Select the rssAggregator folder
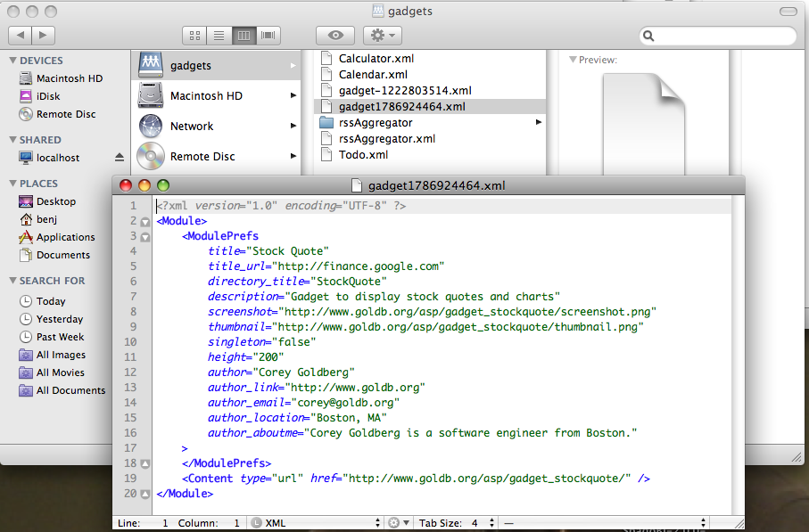The height and width of the screenshot is (532, 809). pos(375,123)
